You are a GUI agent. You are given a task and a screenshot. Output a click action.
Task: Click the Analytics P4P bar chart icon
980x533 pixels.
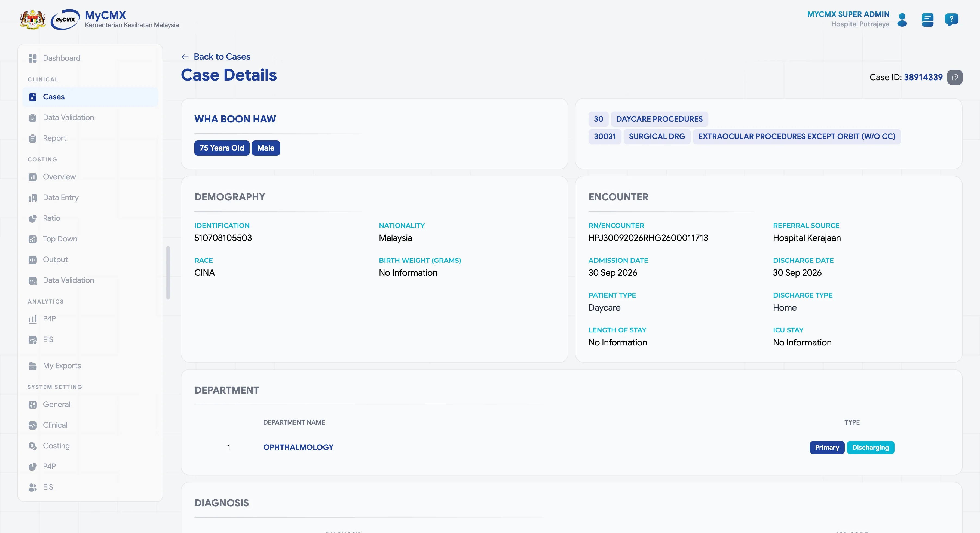33,319
